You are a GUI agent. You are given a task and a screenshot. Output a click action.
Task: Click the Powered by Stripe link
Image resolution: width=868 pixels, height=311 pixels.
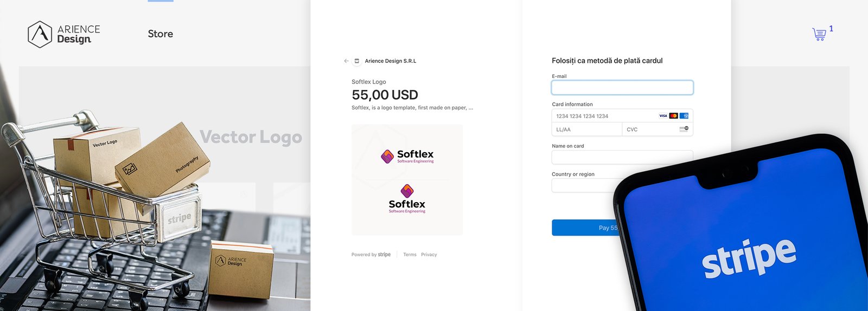pos(371,255)
